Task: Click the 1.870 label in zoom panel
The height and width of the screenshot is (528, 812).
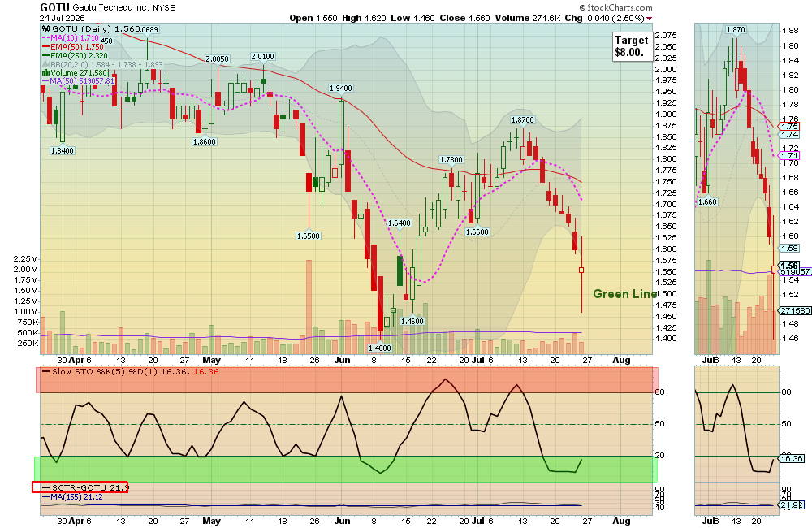Action: (736, 29)
